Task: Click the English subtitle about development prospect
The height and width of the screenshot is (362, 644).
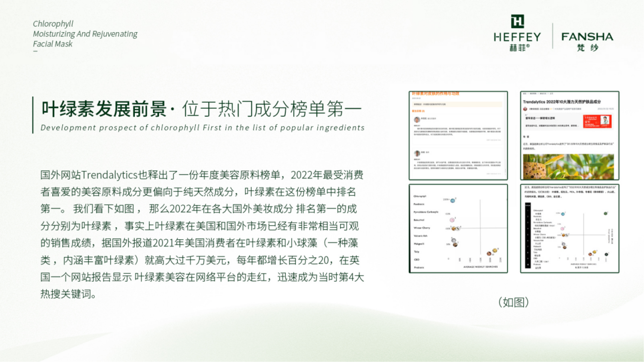Action: pyautogui.click(x=203, y=128)
